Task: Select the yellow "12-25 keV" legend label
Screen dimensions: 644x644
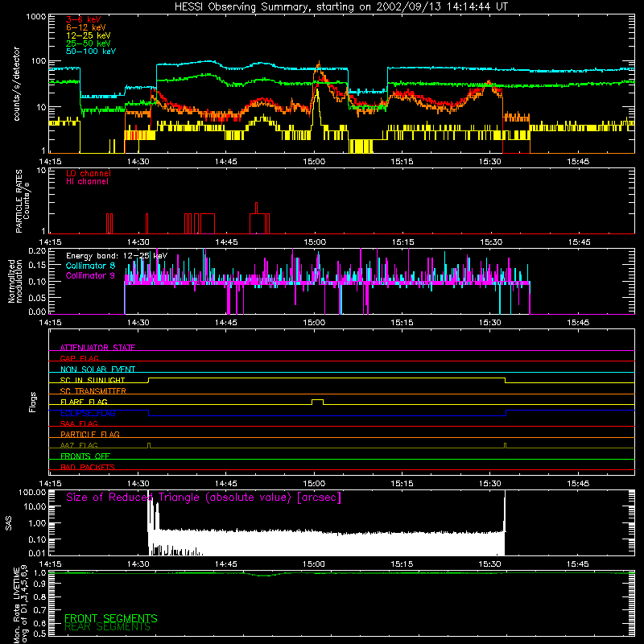Action: pos(88,35)
